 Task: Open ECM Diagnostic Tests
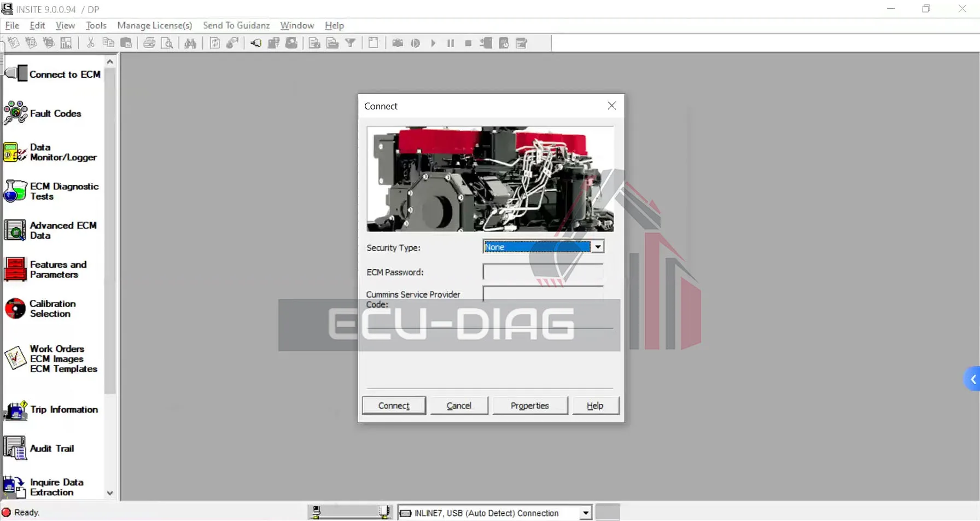51,191
